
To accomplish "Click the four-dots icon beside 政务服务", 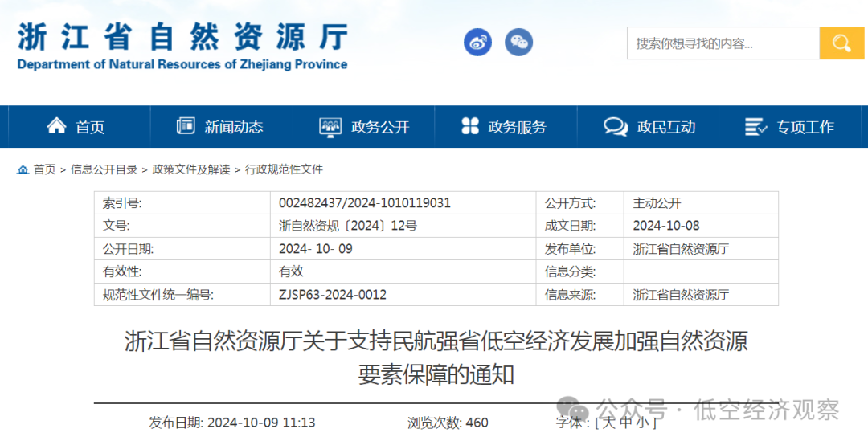I will [x=470, y=126].
